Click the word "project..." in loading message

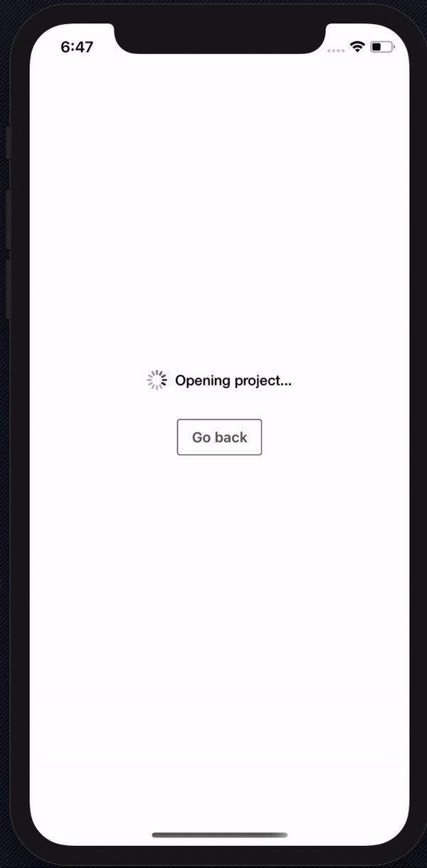pos(263,381)
